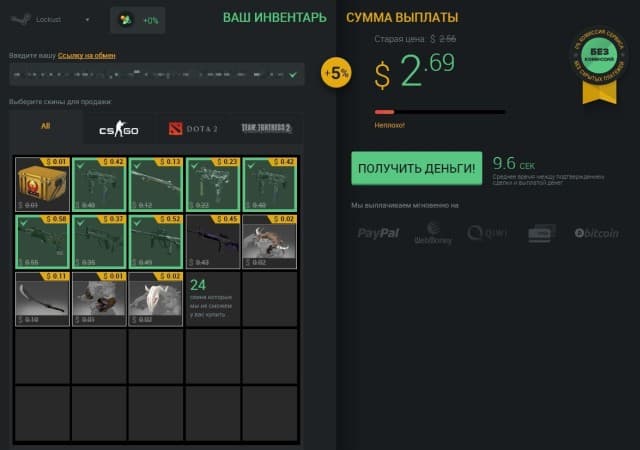Click the 24 unbuyable skins info tile
640x450 pixels.
213,299
